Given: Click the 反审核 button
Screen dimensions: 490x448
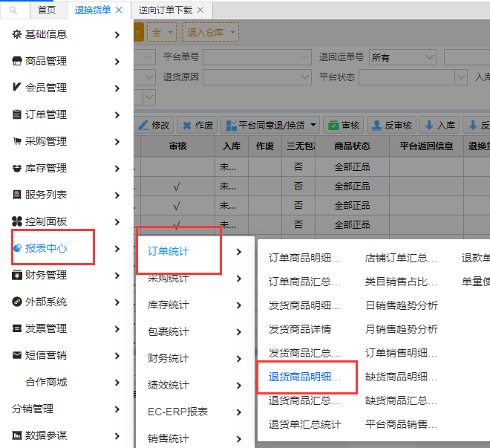Looking at the screenshot, I should (391, 126).
